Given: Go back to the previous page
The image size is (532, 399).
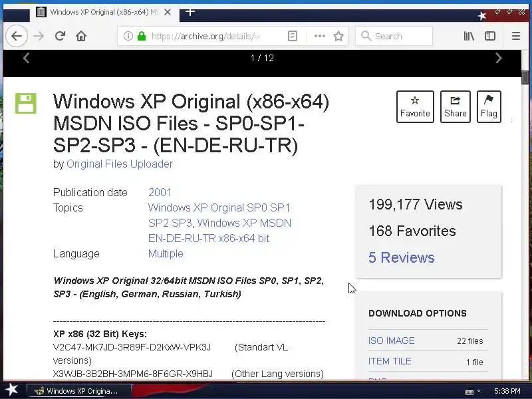Looking at the screenshot, I should point(16,36).
